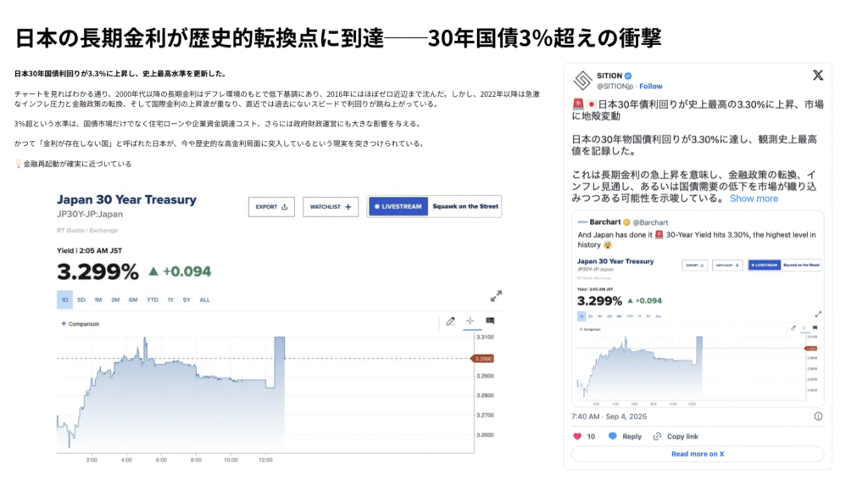Like the tweet with the heart icon
This screenshot has height=487, width=868.
tap(578, 436)
